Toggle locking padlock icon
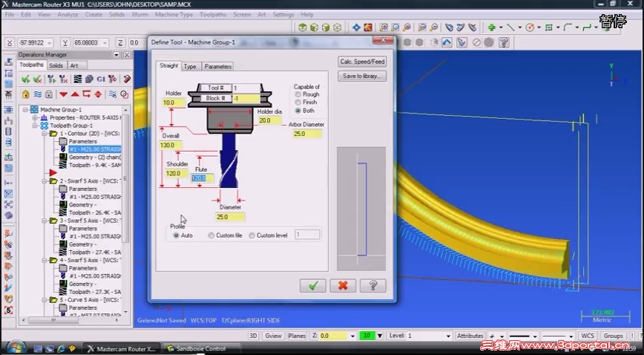 pyautogui.click(x=26, y=94)
